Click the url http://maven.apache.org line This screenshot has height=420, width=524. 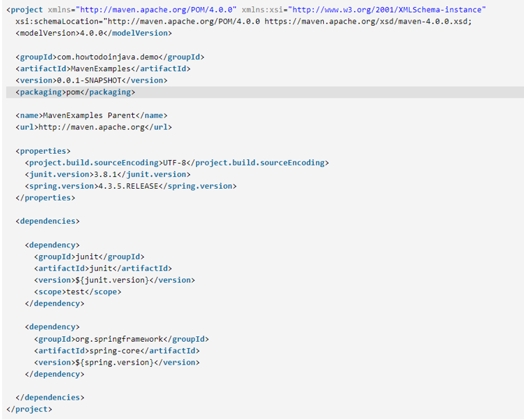click(94, 127)
